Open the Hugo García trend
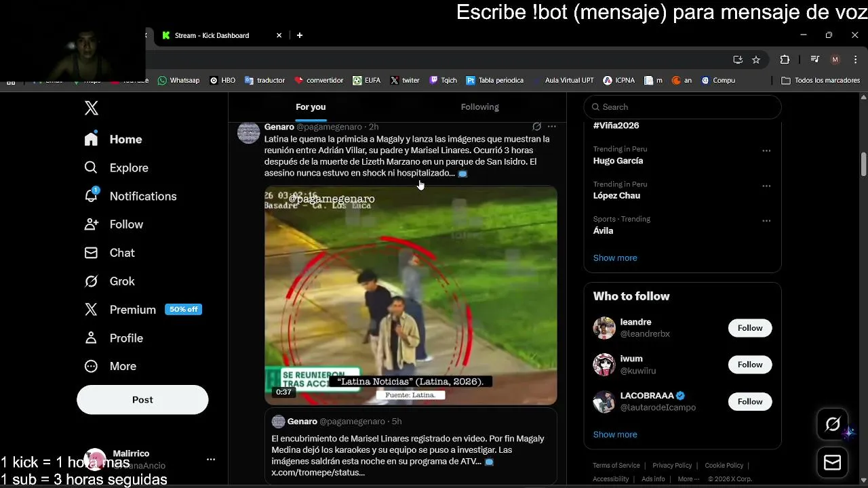Viewport: 868px width, 488px height. [618, 161]
